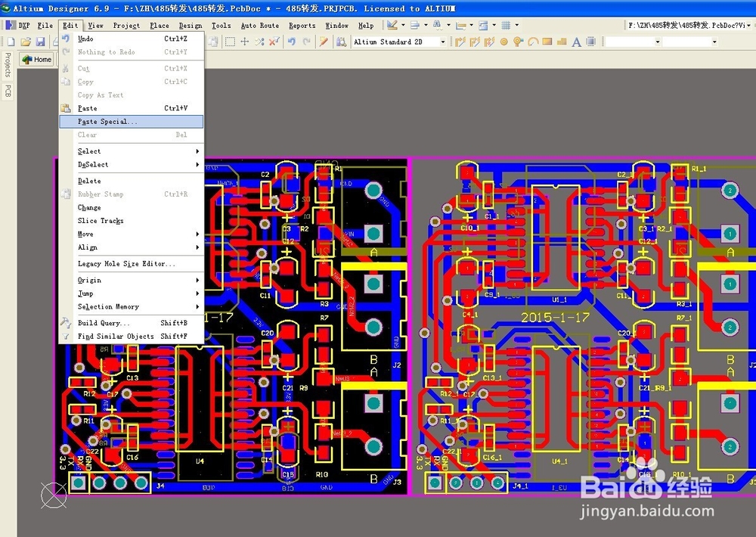Save with the floppy disk icon
The image size is (756, 537).
(x=41, y=42)
